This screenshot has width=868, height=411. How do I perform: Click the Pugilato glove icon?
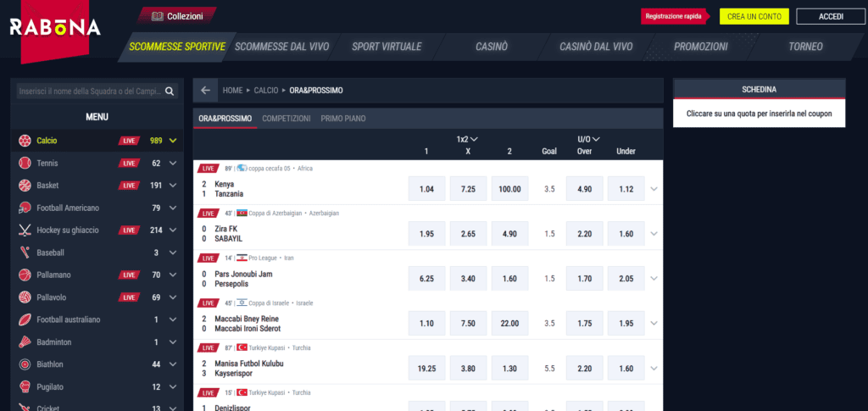click(x=25, y=387)
